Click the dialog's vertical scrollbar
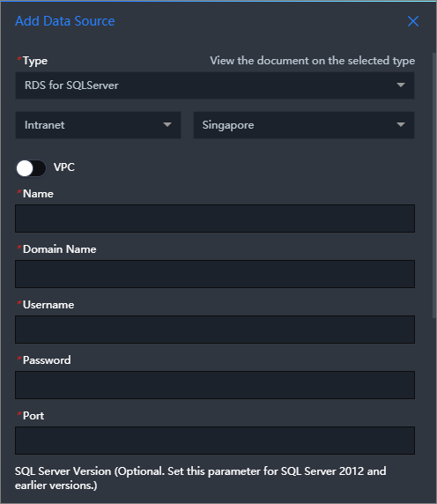Screen dimensions: 437x504 pos(434,186)
